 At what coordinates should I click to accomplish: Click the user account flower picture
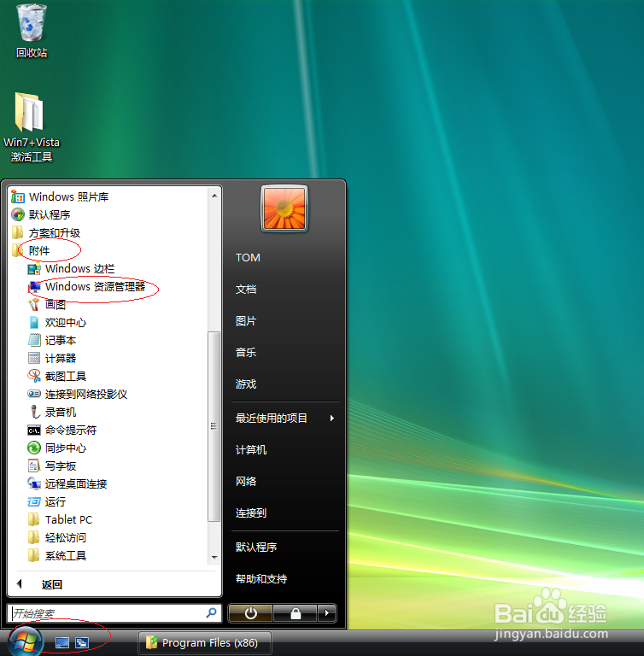[x=284, y=208]
